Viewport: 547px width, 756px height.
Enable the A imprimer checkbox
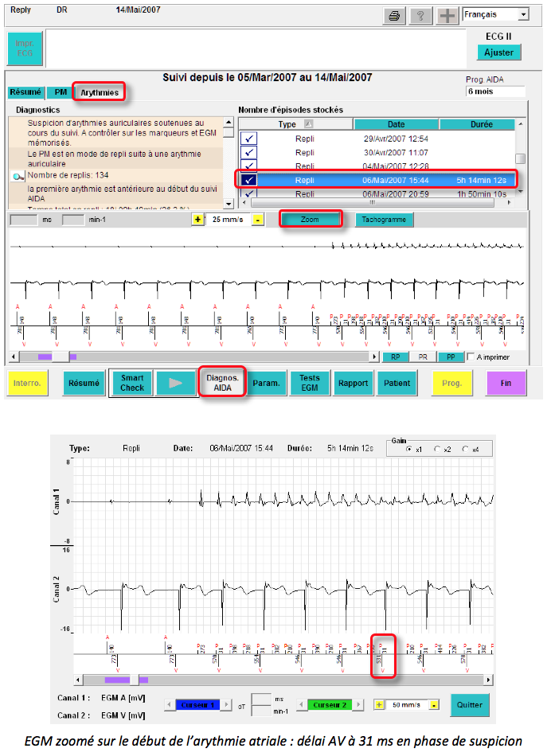click(x=471, y=357)
